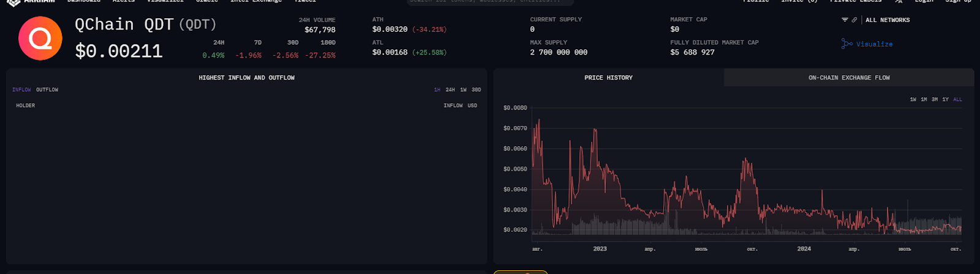Select the 24H inflow timeframe

click(450, 90)
